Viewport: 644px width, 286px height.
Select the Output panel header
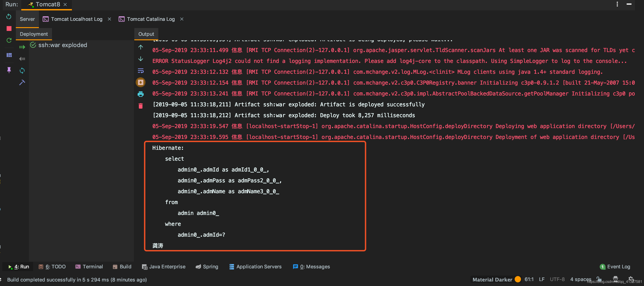146,34
